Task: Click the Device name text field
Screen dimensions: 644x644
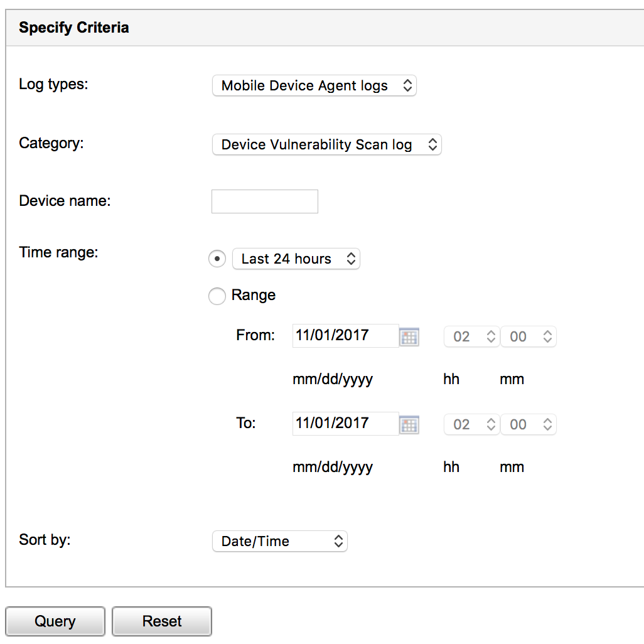Action: (265, 201)
